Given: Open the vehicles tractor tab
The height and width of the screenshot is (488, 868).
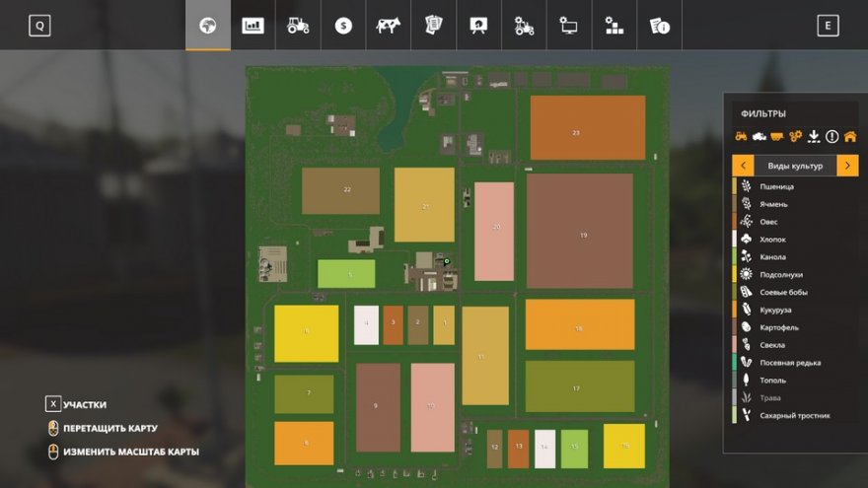Looking at the screenshot, I should pyautogui.click(x=298, y=26).
